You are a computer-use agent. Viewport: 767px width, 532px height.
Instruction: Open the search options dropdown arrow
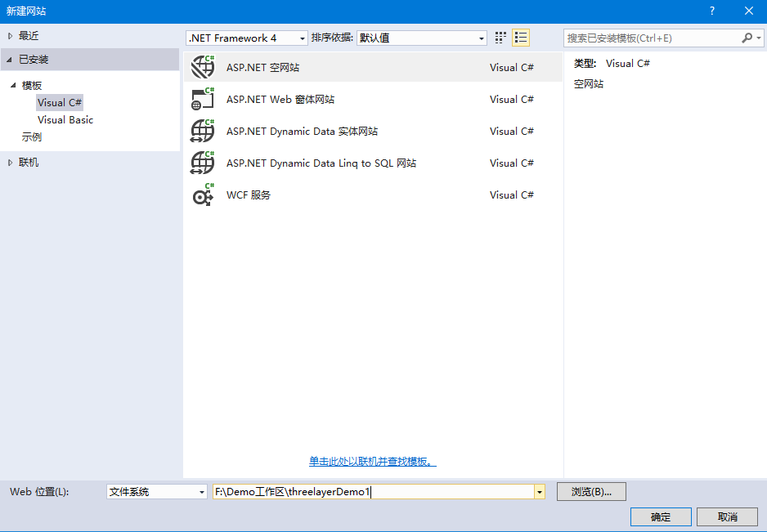tap(759, 38)
